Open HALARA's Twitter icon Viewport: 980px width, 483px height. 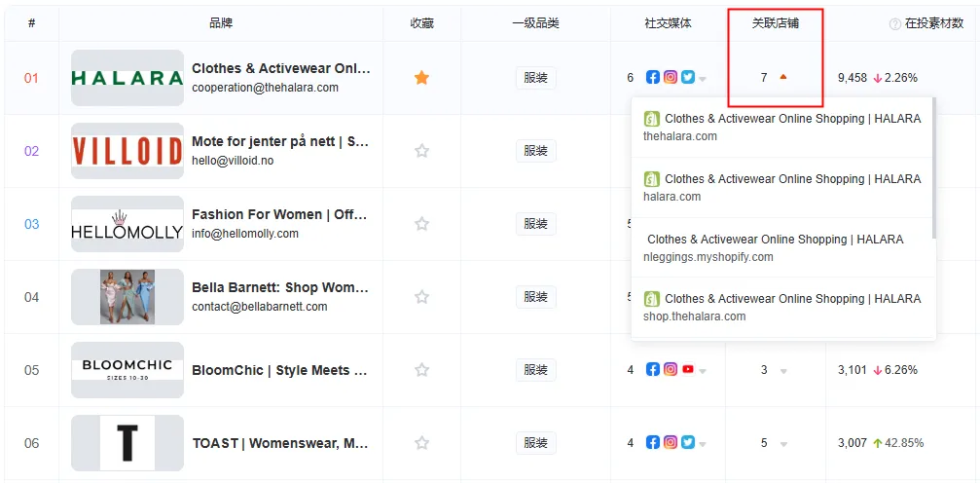click(688, 78)
